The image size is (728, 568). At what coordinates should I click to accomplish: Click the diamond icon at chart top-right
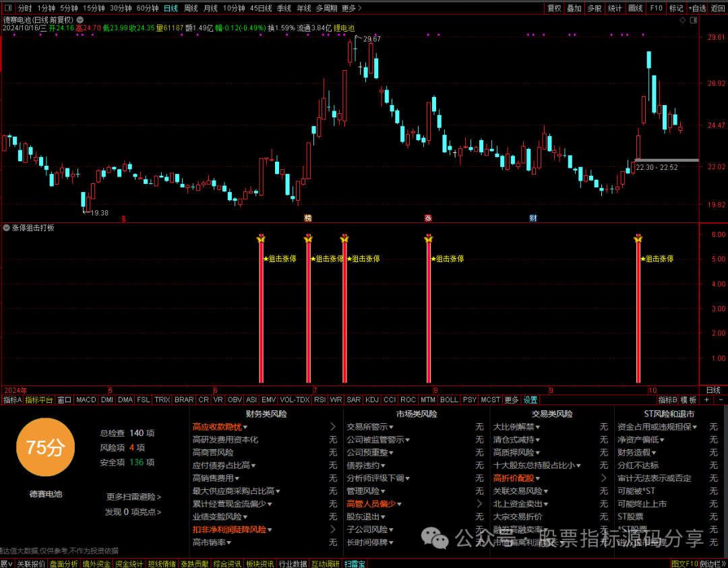[x=682, y=20]
